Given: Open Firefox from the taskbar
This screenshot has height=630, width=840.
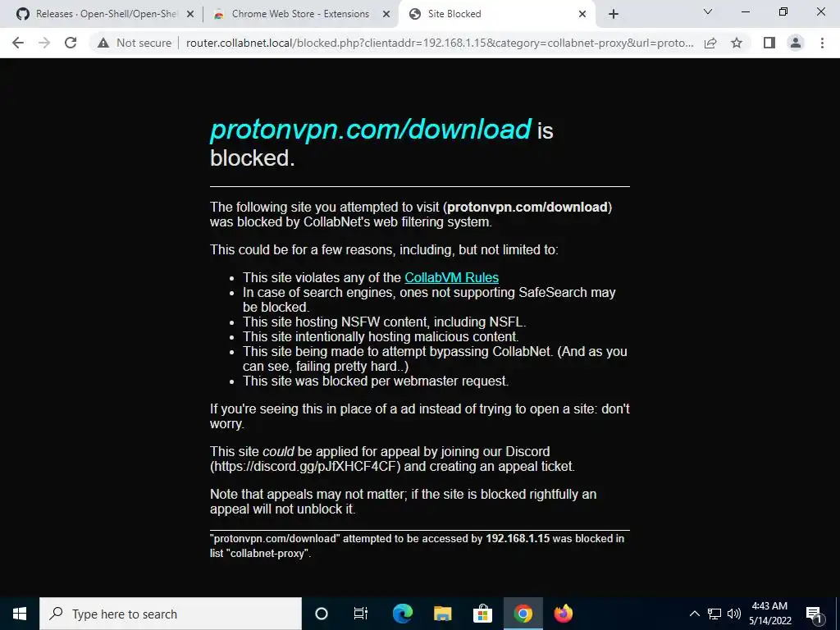Looking at the screenshot, I should [563, 614].
